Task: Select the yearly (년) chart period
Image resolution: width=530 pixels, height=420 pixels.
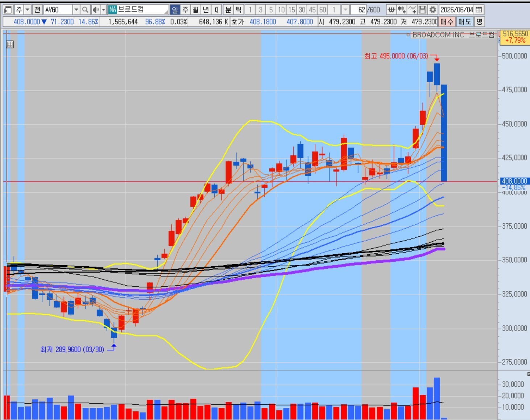Action: [206, 10]
